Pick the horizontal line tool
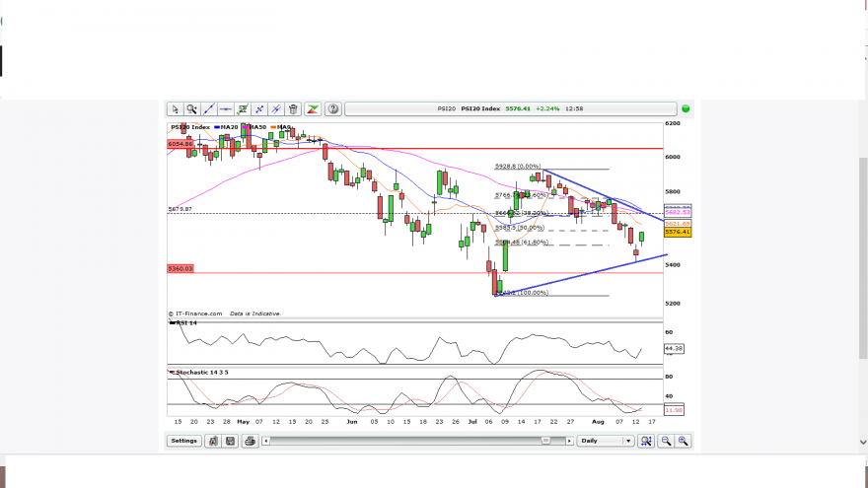This screenshot has height=488, width=868. 225,109
